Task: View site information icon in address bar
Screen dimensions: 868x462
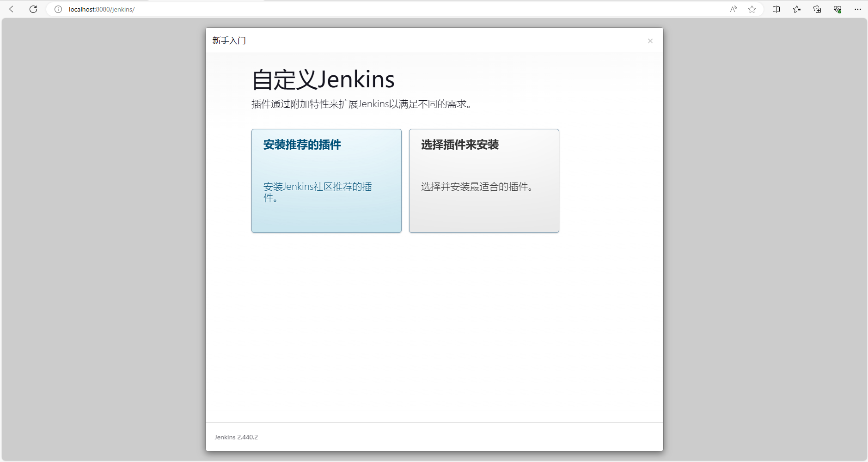Action: [x=58, y=9]
